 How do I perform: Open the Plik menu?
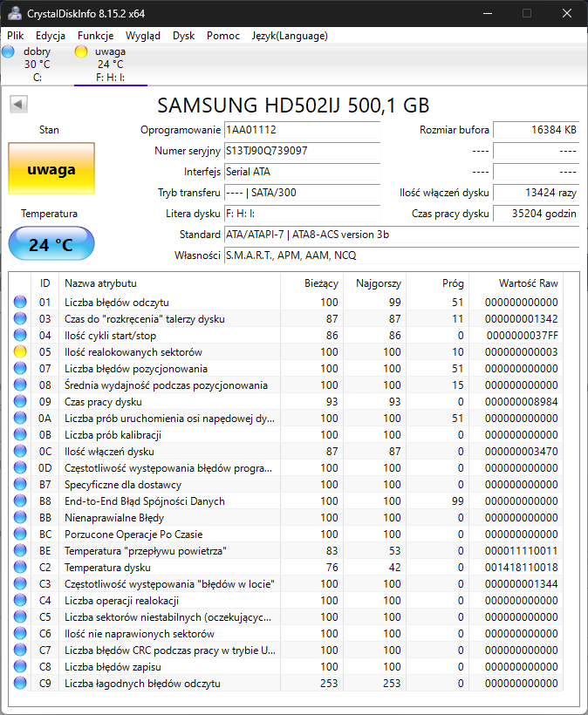click(15, 36)
